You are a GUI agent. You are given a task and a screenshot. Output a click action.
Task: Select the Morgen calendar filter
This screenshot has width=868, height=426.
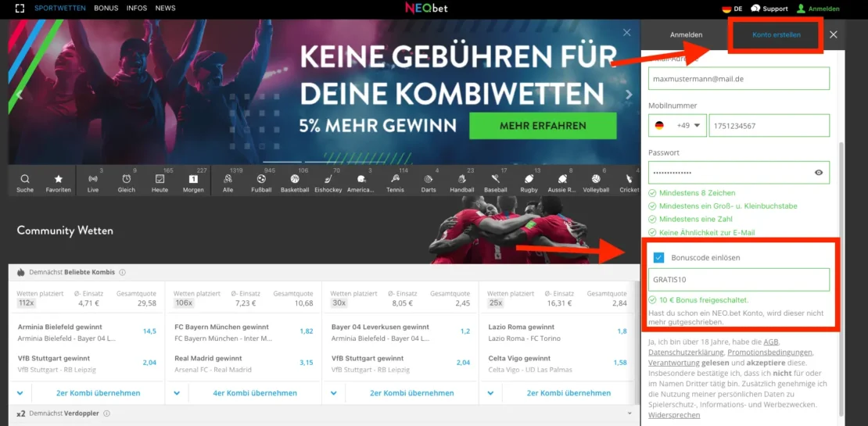[193, 179]
